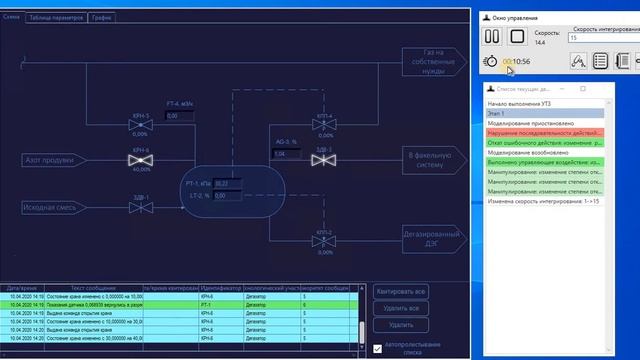This screenshot has width=640, height=360.
Task: Click the message table scroll-down arrow
Action: 362,347
